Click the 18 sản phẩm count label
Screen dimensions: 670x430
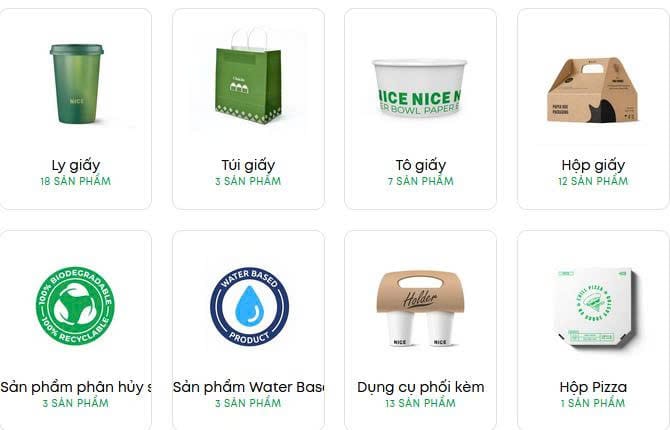click(76, 181)
